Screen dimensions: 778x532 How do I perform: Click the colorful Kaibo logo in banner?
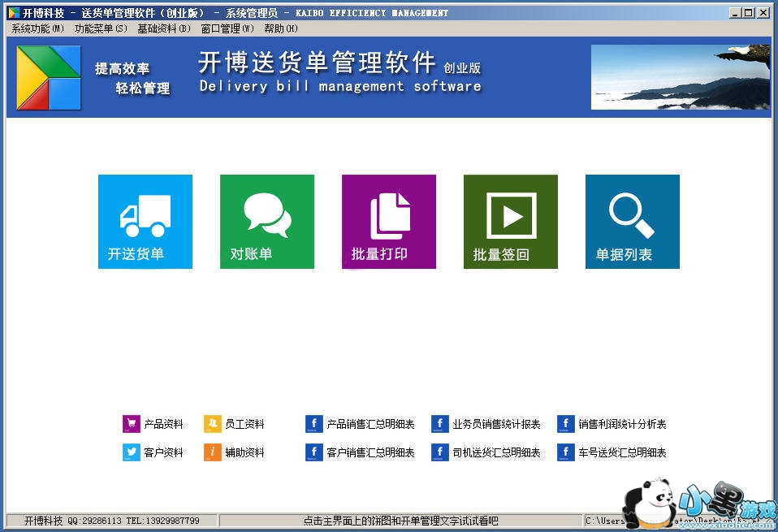48,77
